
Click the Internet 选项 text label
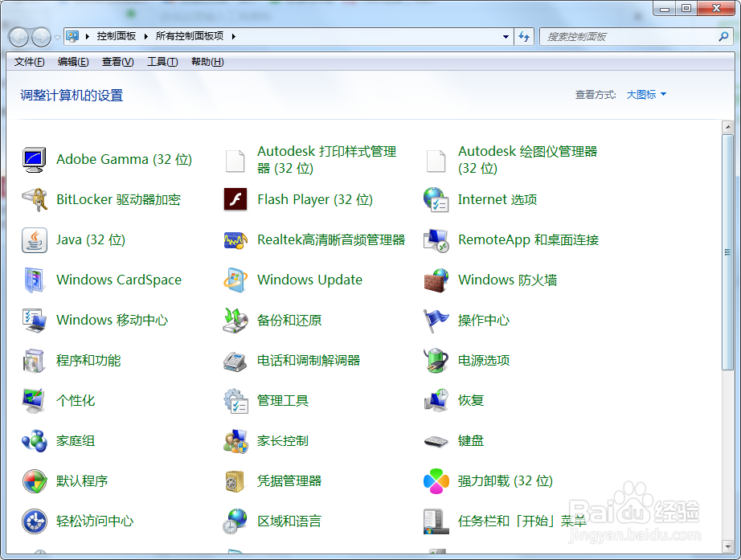click(497, 199)
